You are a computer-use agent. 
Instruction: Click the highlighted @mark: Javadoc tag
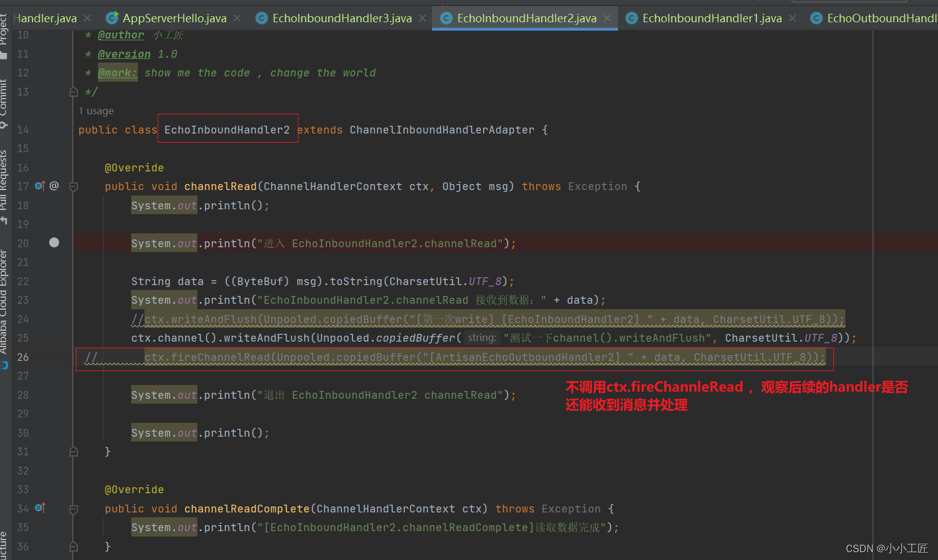point(117,73)
